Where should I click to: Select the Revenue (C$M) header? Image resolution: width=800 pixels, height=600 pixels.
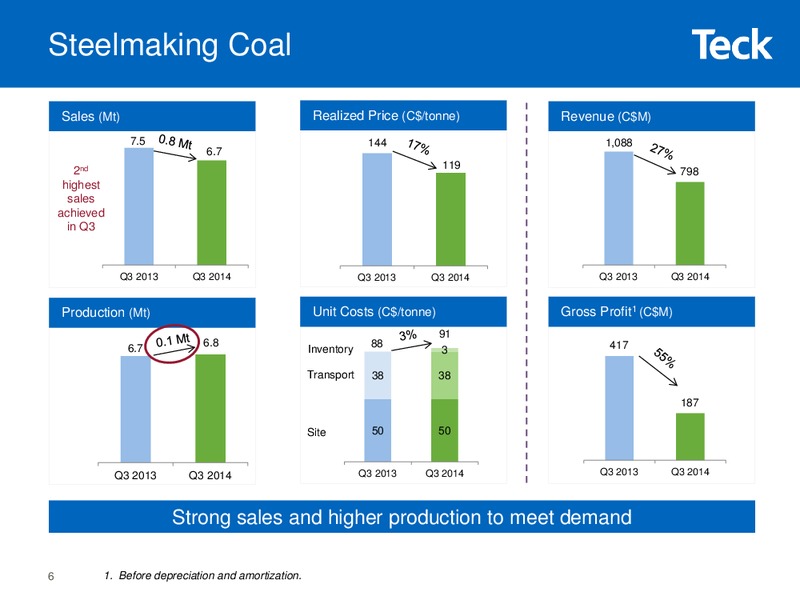click(652, 116)
